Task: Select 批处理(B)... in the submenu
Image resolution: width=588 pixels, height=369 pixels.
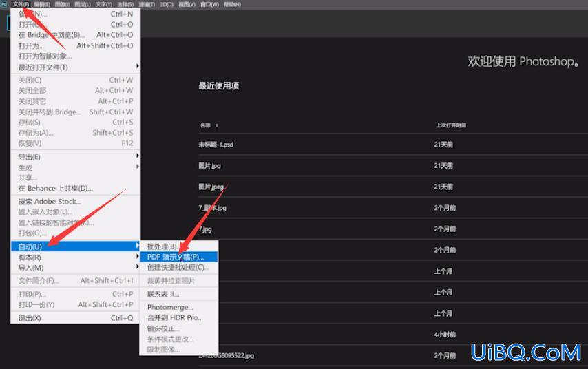Action: (x=178, y=246)
